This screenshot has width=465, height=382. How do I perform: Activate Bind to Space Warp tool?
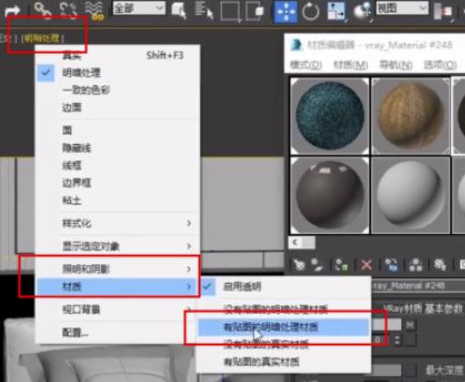click(x=94, y=10)
